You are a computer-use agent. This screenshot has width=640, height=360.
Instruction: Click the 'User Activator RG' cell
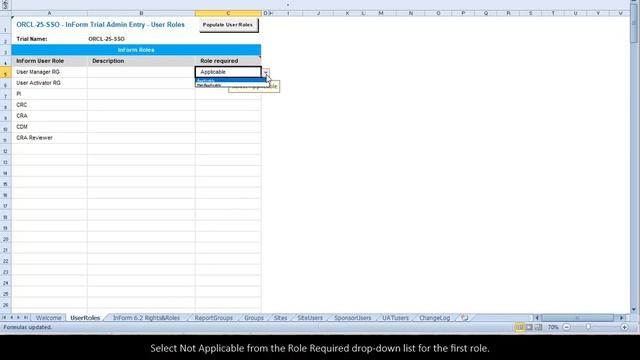(x=49, y=83)
